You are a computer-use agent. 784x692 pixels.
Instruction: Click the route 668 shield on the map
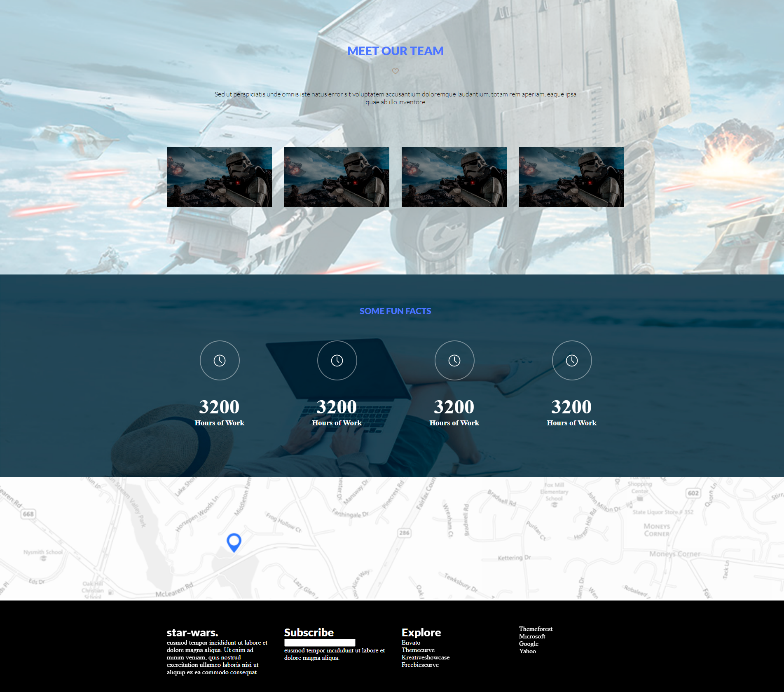point(28,514)
